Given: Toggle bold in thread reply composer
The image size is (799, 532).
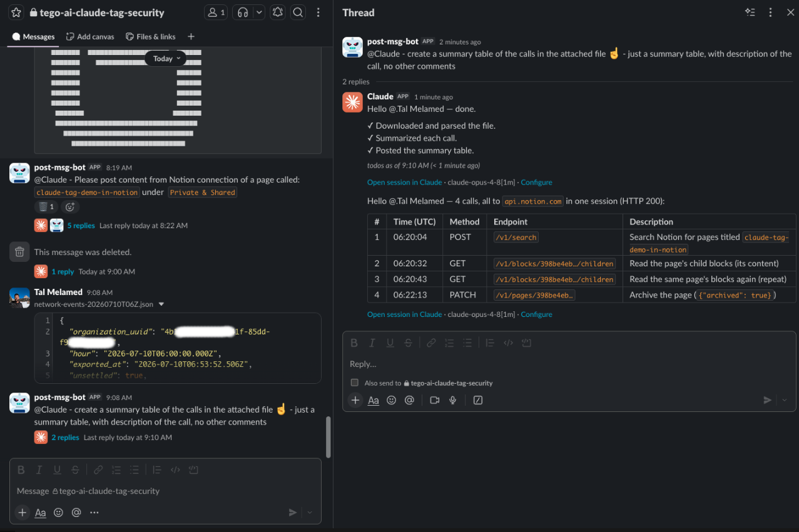Looking at the screenshot, I should 354,343.
